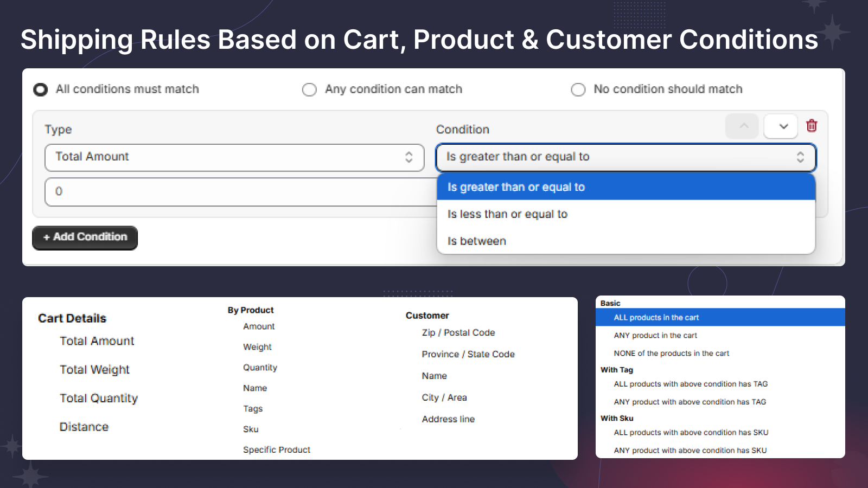Choose 'Is between' option
This screenshot has height=488, width=868.
tap(626, 241)
